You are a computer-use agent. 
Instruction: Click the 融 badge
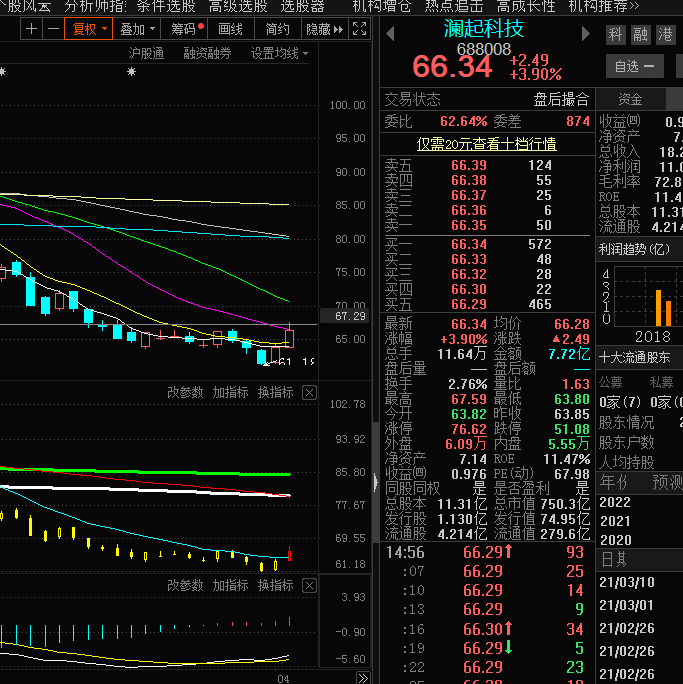[640, 34]
